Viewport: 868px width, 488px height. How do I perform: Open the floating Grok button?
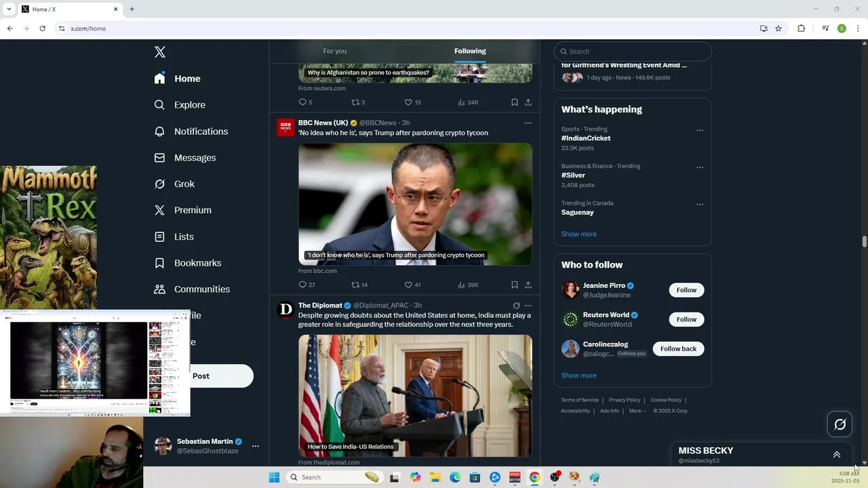[840, 424]
